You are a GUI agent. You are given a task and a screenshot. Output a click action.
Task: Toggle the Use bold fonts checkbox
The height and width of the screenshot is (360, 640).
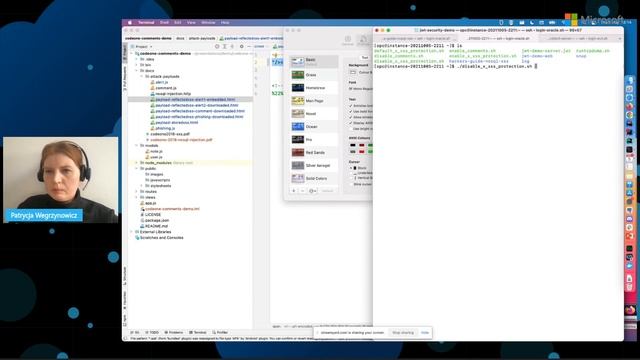351,111
